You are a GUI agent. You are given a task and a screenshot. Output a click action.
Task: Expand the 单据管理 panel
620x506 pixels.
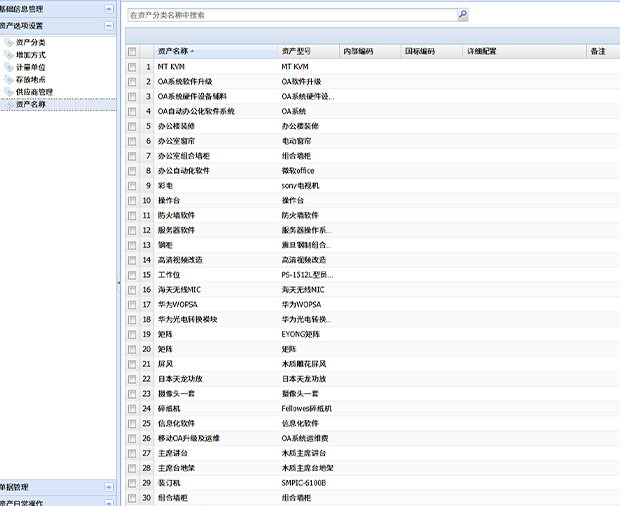(109, 487)
